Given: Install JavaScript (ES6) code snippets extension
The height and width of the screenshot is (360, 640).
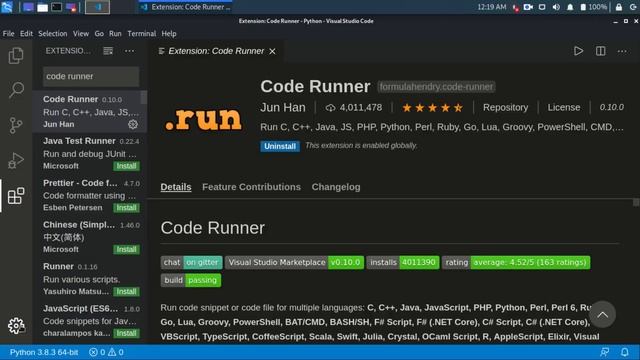Looking at the screenshot, I should coord(127,333).
